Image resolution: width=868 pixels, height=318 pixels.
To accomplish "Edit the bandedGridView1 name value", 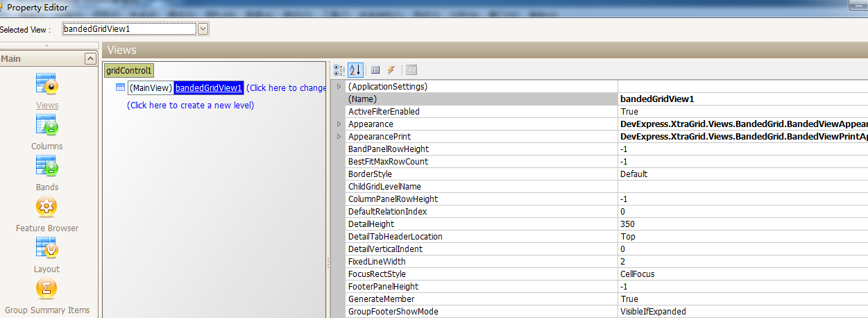I will pyautogui.click(x=742, y=99).
